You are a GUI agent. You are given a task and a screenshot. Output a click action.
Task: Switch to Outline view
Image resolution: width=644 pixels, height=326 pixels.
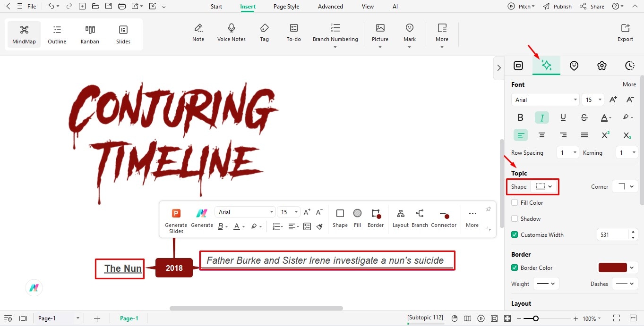[x=57, y=35]
